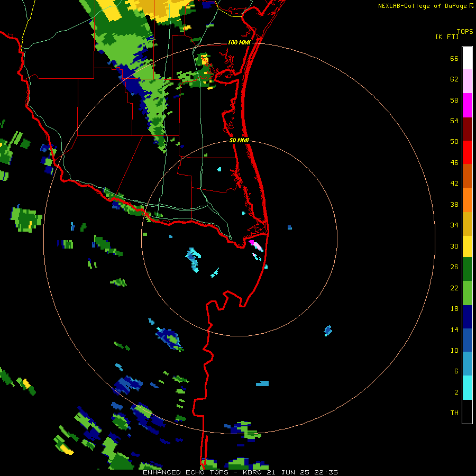
Task: Click the "KBRO" radar site identifier
Action: (252, 472)
